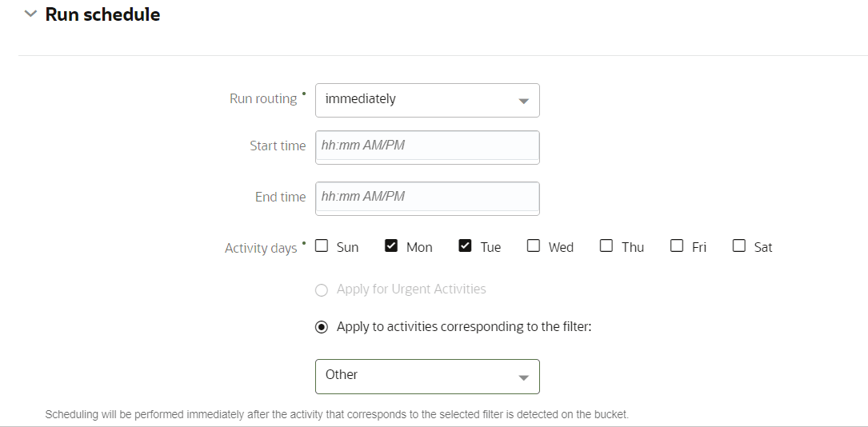Click the End time label
868x427 pixels.
280,197
